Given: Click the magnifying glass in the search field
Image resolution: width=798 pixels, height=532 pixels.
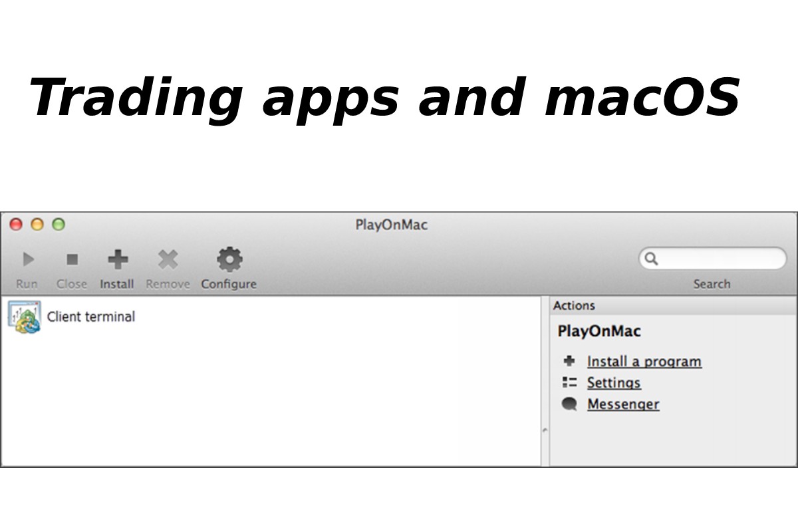Looking at the screenshot, I should 652,259.
